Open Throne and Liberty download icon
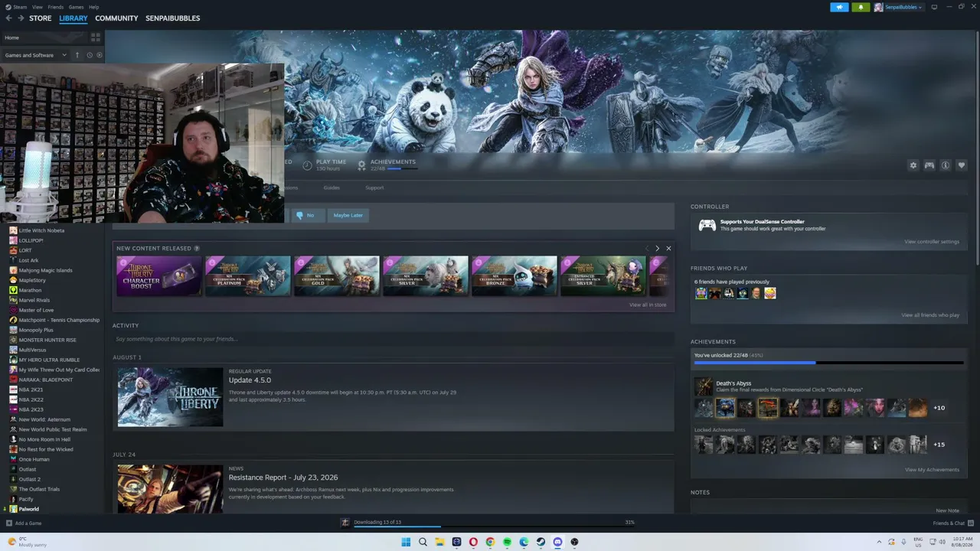 pyautogui.click(x=345, y=523)
